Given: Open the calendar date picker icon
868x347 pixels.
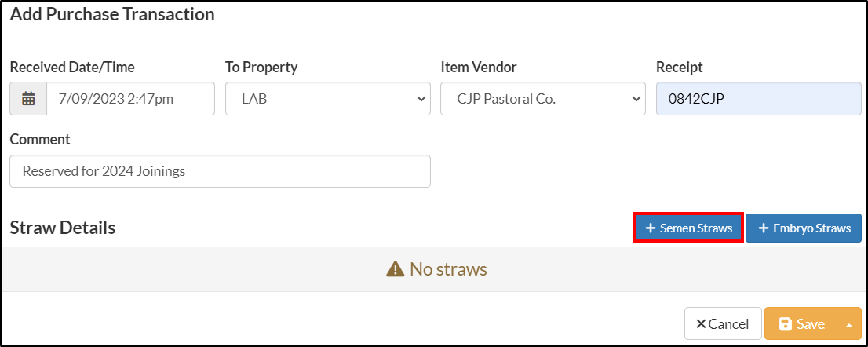Looking at the screenshot, I should 28,99.
